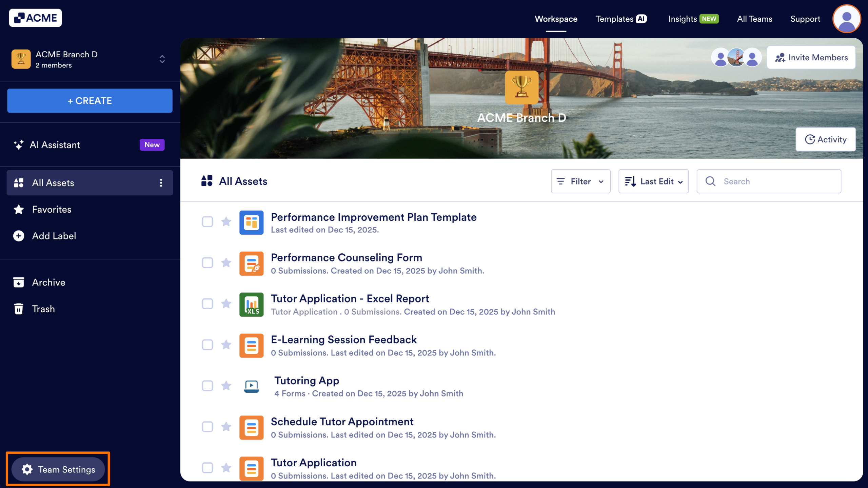Image resolution: width=868 pixels, height=488 pixels.
Task: Expand the ACME Branch D team switcher
Action: (x=162, y=59)
